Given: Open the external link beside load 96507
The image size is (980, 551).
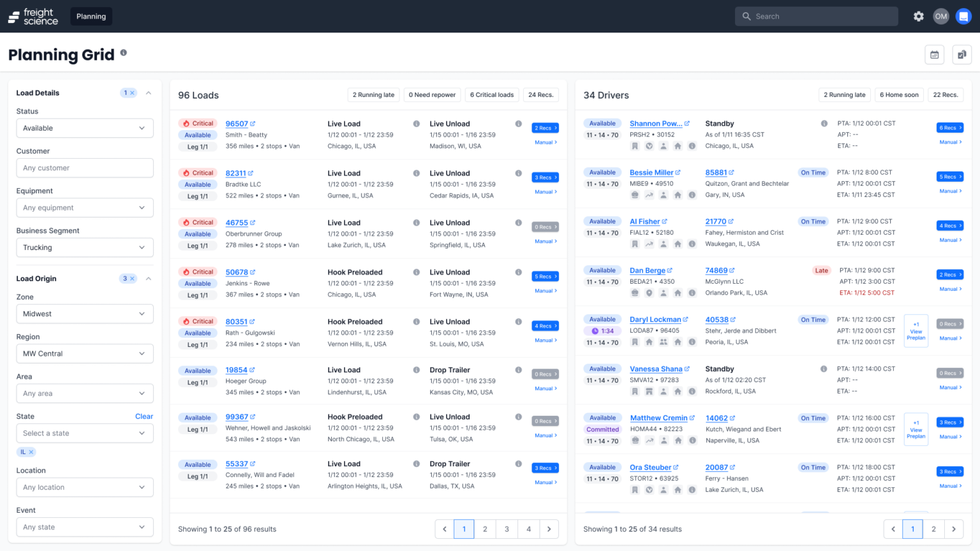Looking at the screenshot, I should point(254,123).
